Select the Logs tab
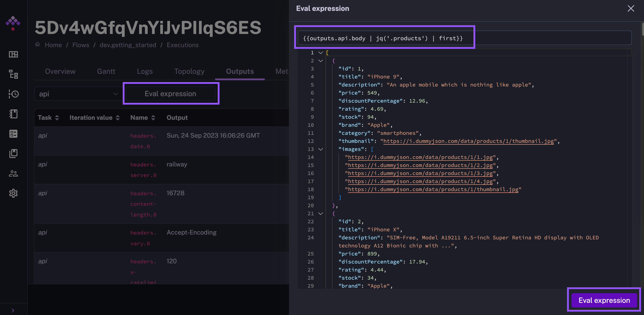Image resolution: width=644 pixels, height=315 pixels. click(x=145, y=71)
